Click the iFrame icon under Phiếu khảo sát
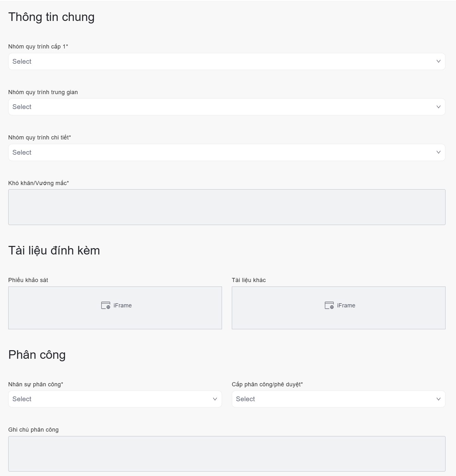The height and width of the screenshot is (476, 456). point(106,306)
